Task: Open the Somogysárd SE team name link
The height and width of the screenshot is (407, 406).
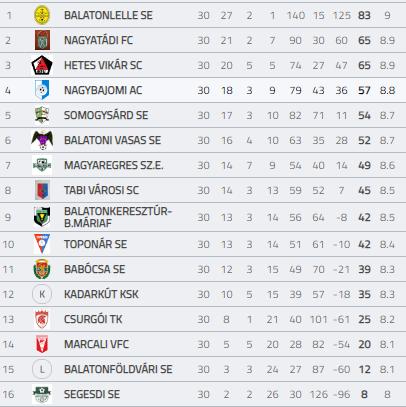Action: click(x=106, y=115)
